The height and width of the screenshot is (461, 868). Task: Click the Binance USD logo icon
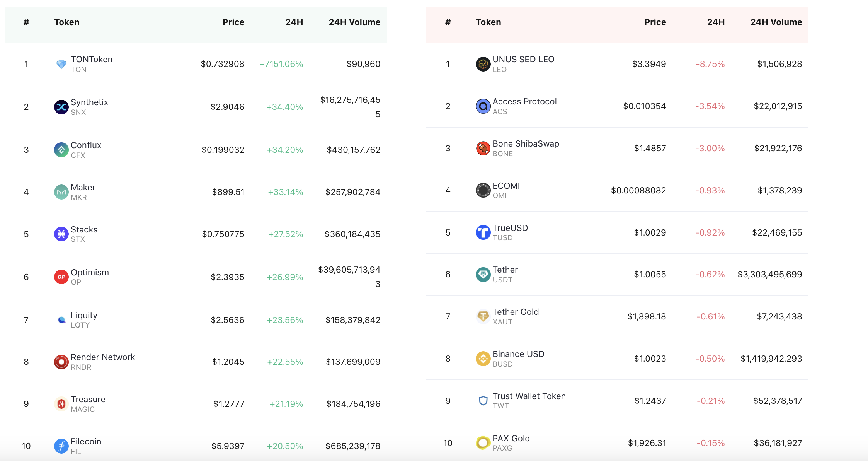pos(483,359)
